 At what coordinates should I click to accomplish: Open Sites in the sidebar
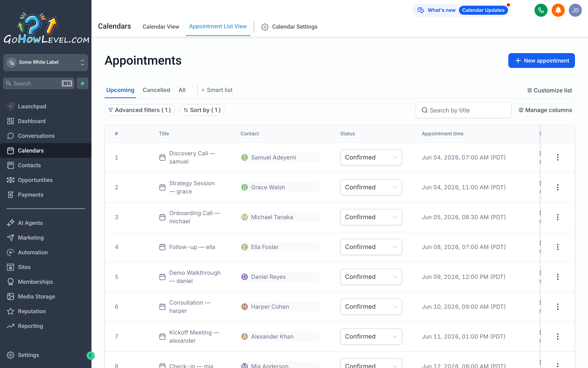click(x=46, y=267)
